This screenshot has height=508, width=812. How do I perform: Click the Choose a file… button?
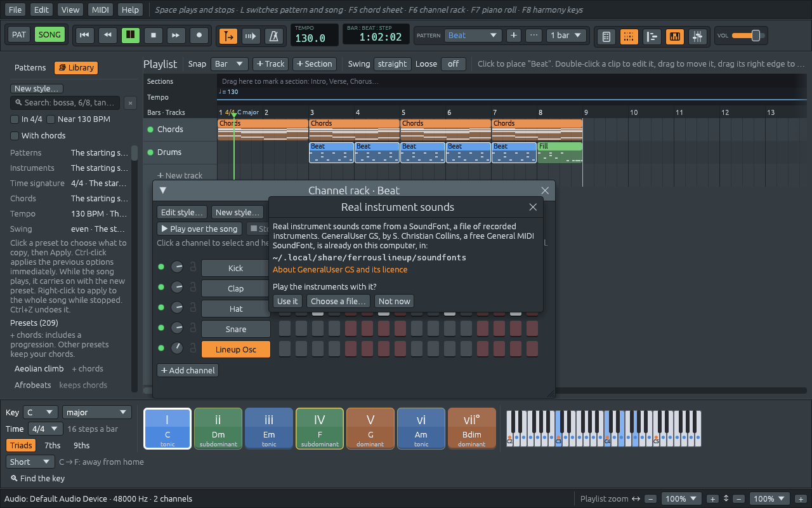coord(338,301)
